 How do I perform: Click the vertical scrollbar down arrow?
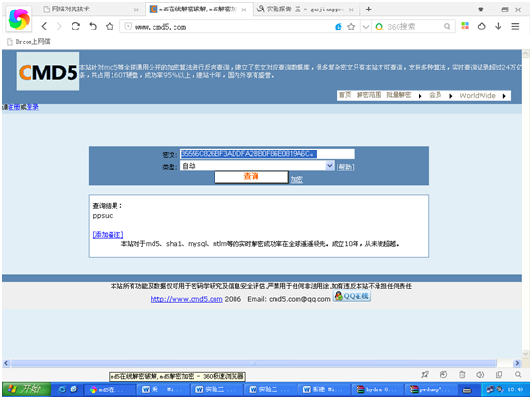point(526,354)
